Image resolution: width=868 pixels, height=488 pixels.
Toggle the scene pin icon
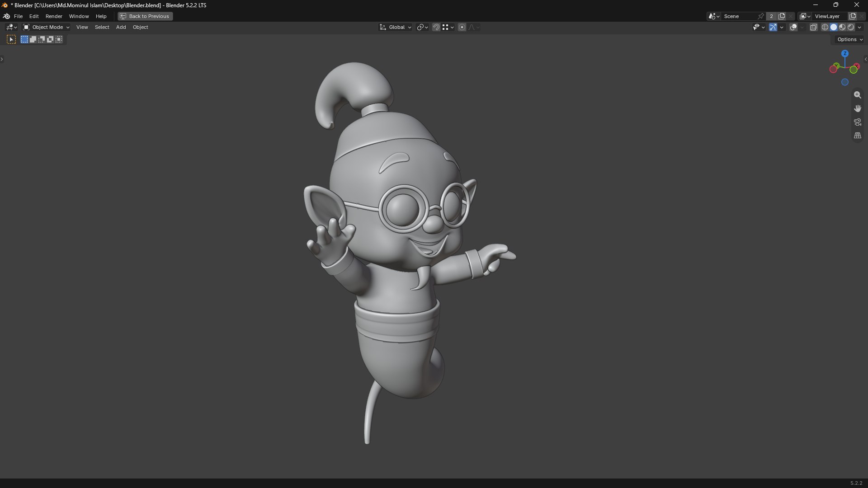(x=761, y=16)
